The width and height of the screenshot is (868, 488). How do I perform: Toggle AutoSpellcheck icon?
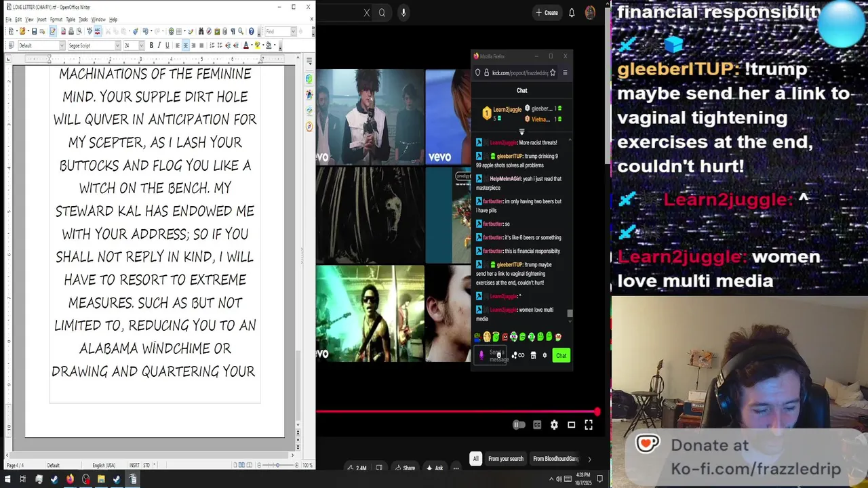click(98, 31)
